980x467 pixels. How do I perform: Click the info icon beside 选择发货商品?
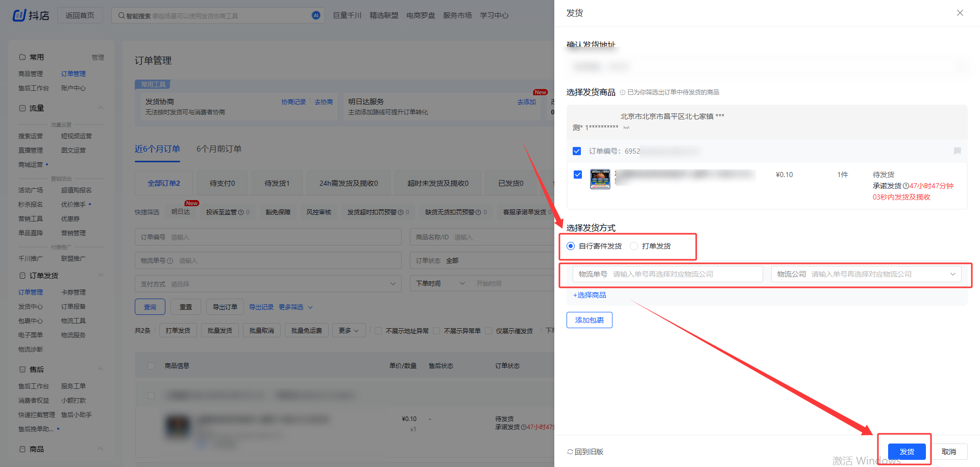pyautogui.click(x=623, y=92)
